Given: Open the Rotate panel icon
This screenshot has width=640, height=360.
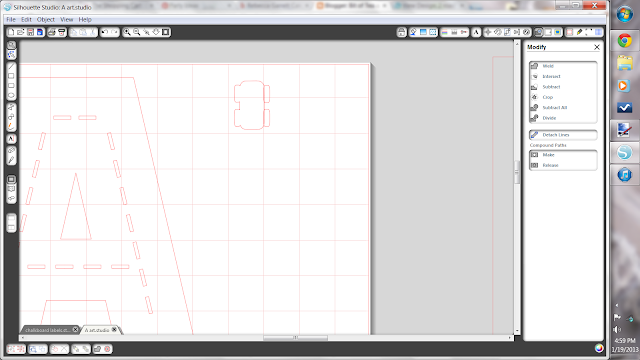Looking at the screenshot, I should click(498, 32).
